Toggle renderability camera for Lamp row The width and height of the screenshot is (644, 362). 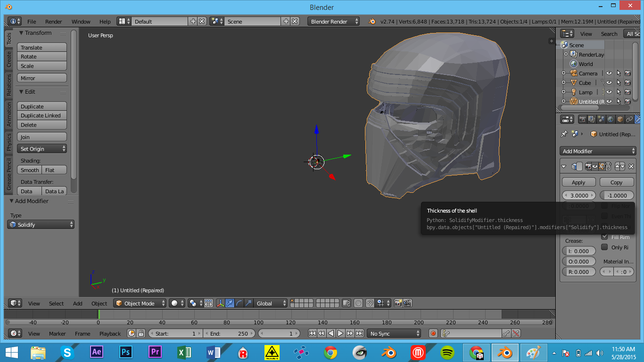pos(628,92)
